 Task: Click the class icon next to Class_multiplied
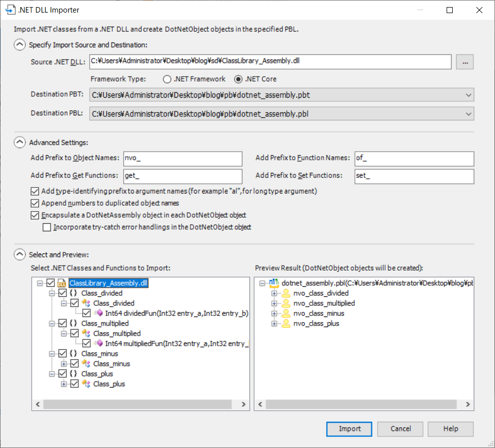tap(86, 333)
